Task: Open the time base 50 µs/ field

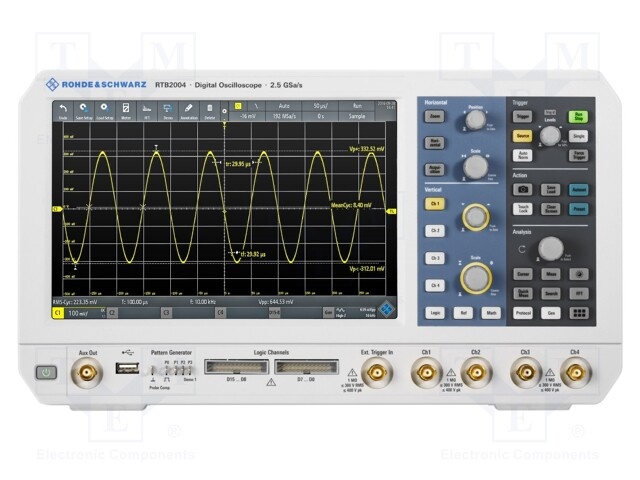Action: pyautogui.click(x=320, y=104)
